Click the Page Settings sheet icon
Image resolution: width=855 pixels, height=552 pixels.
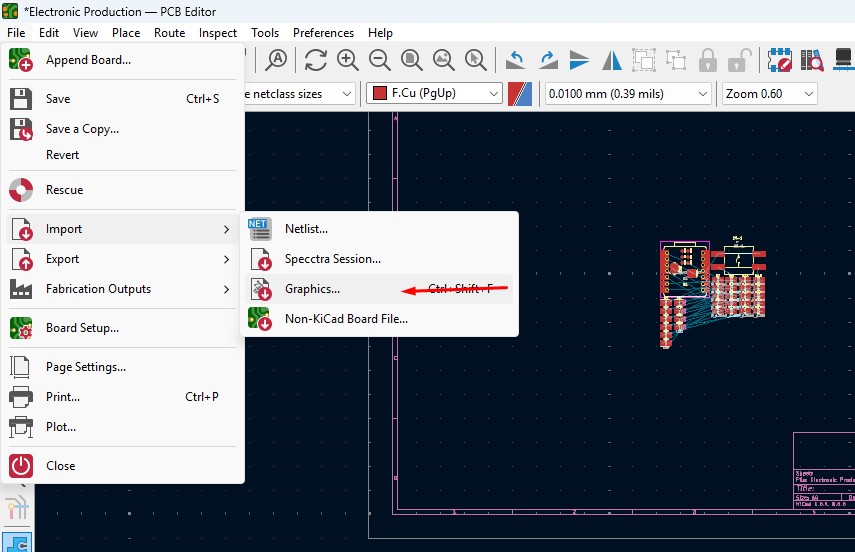(20, 367)
